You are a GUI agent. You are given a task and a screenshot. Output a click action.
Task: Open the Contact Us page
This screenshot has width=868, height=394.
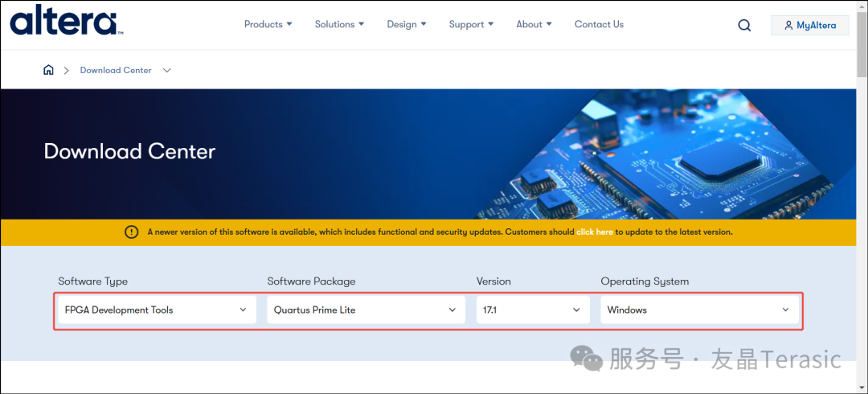click(599, 24)
